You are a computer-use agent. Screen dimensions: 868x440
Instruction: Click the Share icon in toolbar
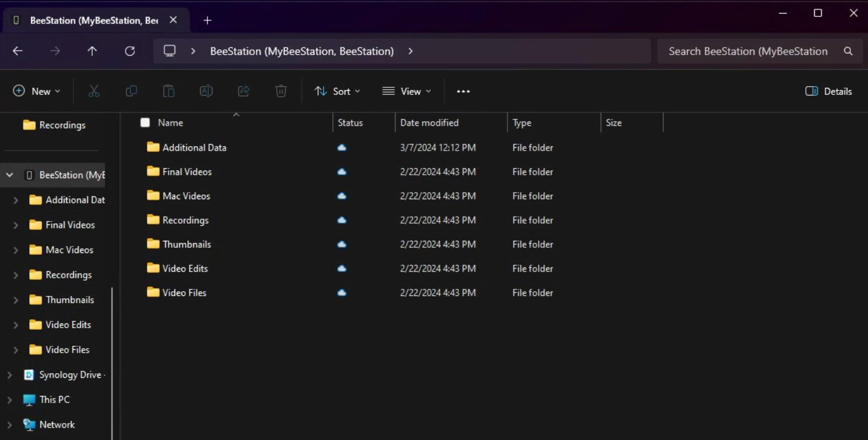(243, 91)
